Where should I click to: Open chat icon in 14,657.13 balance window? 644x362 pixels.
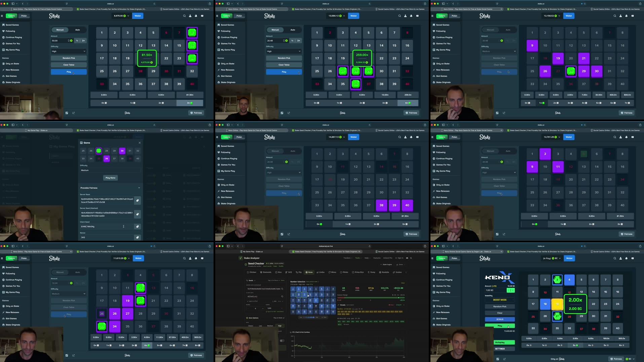pyautogui.click(x=417, y=137)
